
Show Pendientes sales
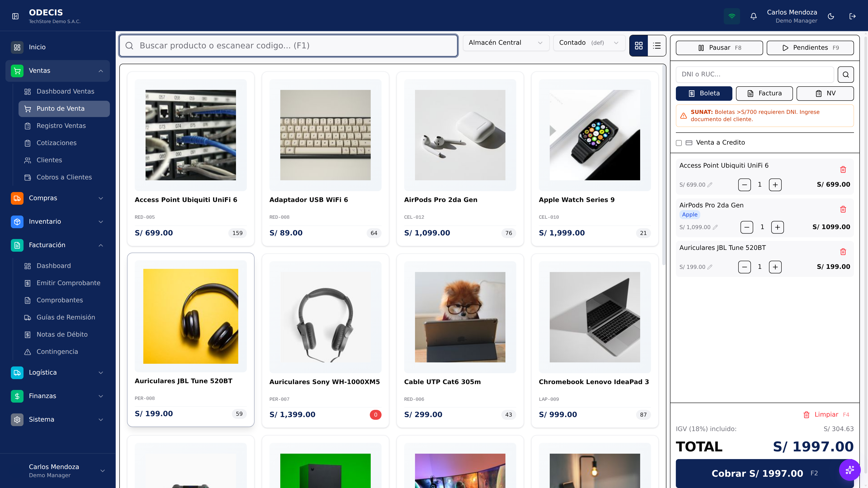click(x=810, y=48)
